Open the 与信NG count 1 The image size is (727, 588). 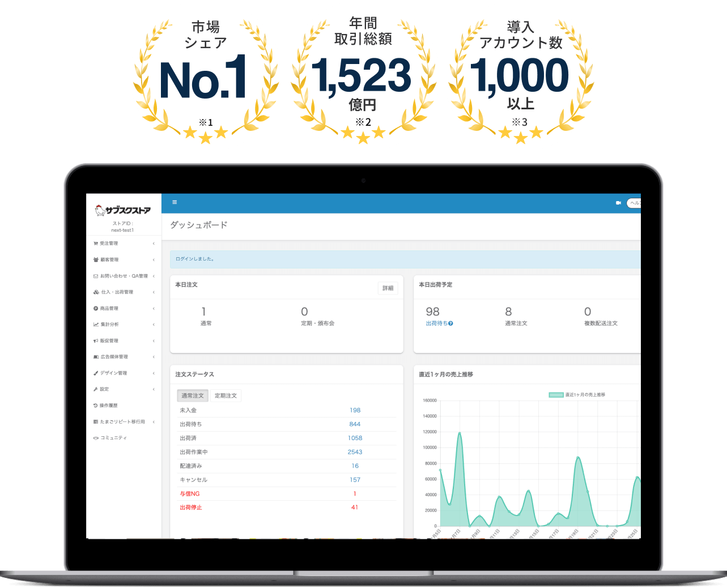[355, 493]
